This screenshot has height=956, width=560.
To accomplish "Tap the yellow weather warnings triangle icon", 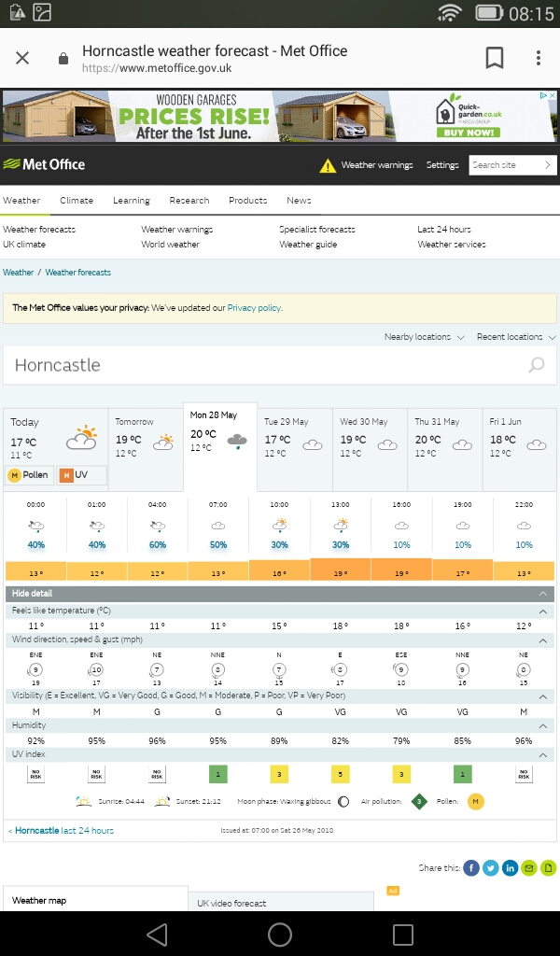I will (328, 165).
